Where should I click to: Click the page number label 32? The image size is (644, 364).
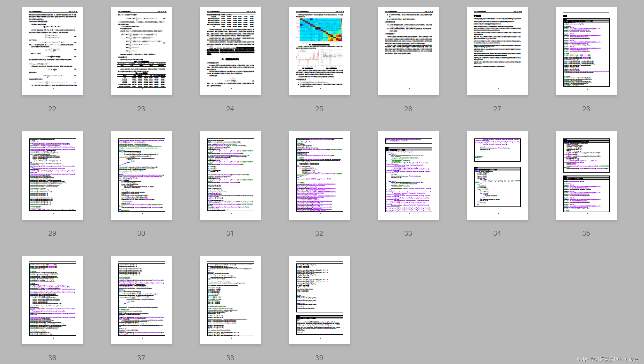click(319, 233)
